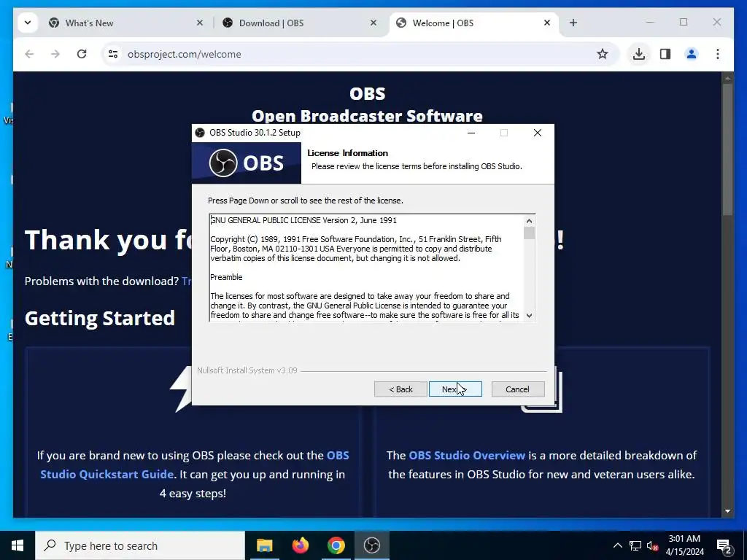Click the web page scroll-down arrow
Image resolution: width=747 pixels, height=560 pixels.
click(727, 511)
